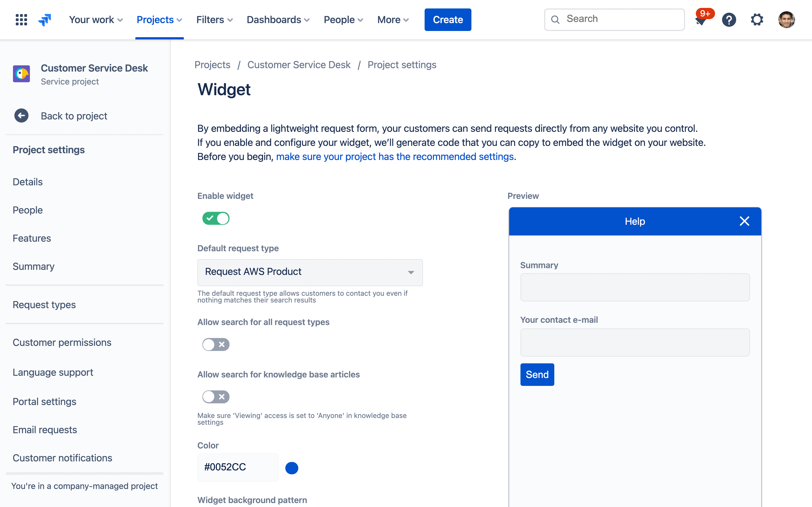Click the Jira logo in the top-left
The height and width of the screenshot is (507, 812).
[x=46, y=19]
